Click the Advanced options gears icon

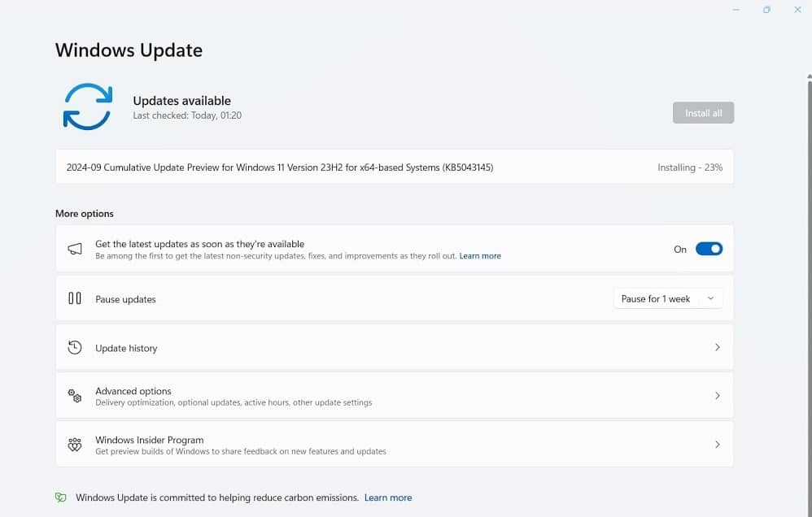point(75,396)
